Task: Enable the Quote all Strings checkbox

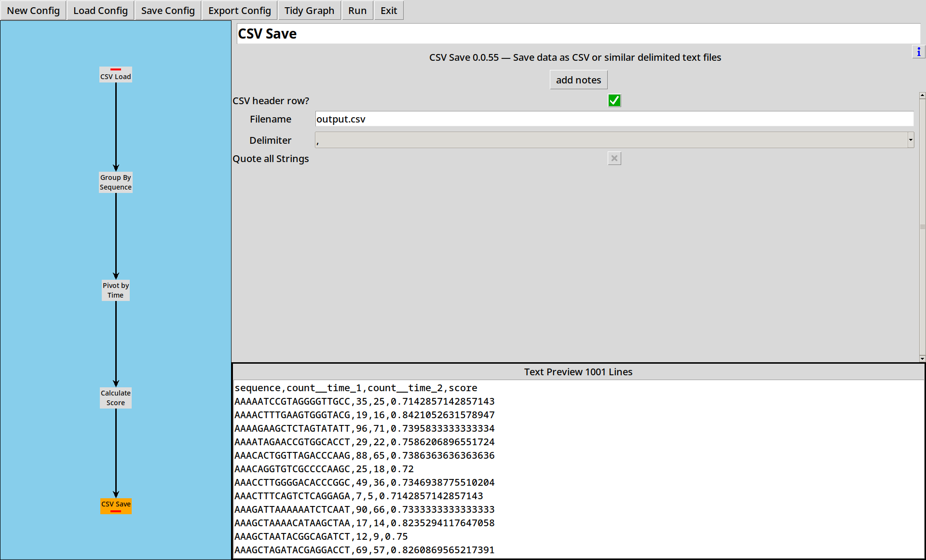Action: (614, 158)
